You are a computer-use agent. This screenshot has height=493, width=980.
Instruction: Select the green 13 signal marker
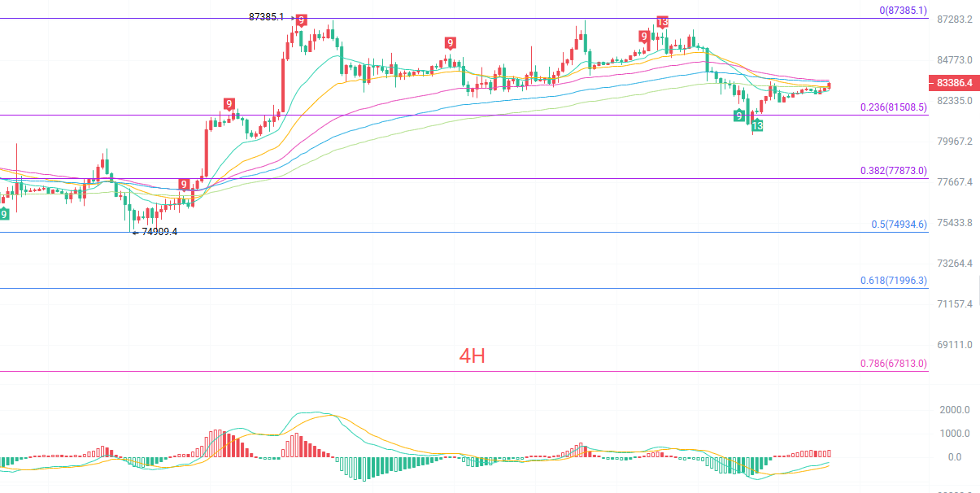coord(757,125)
